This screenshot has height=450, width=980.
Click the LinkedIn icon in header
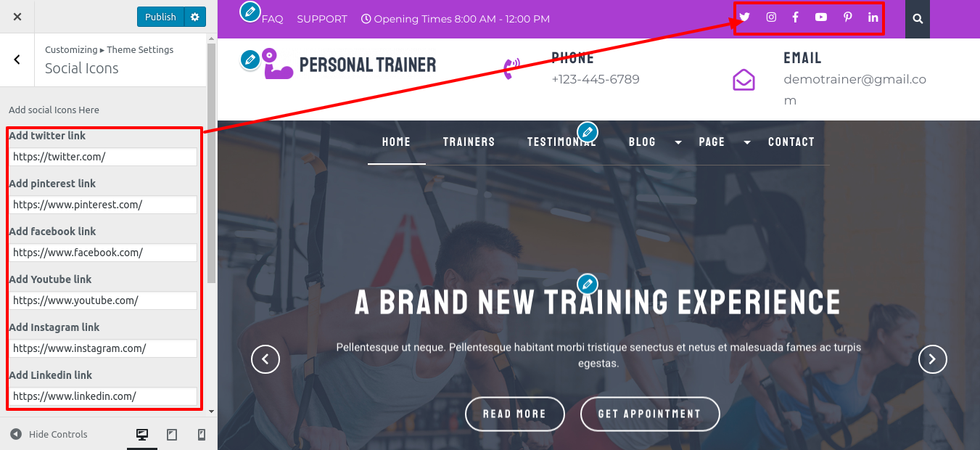873,17
